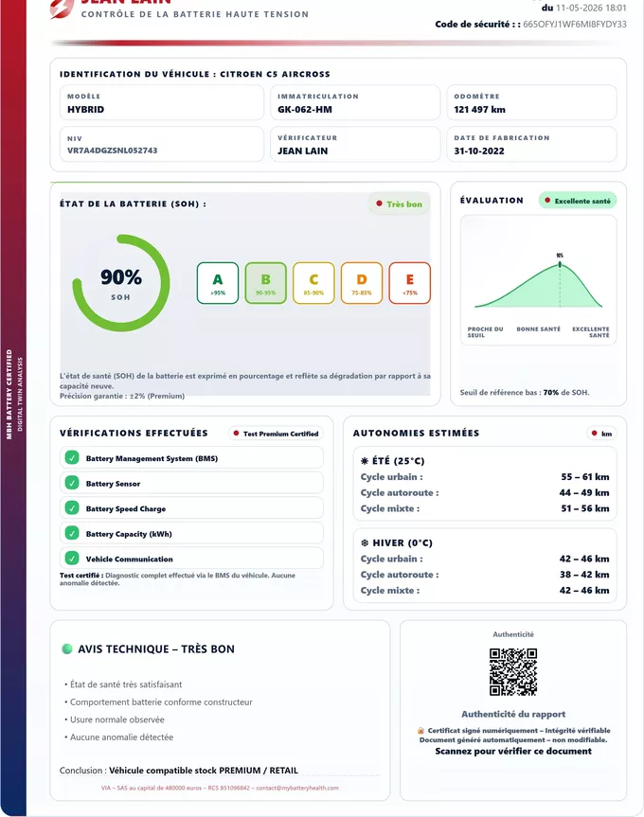Click the green check next to Battery Speed Charge
The image size is (644, 817).
click(x=72, y=508)
